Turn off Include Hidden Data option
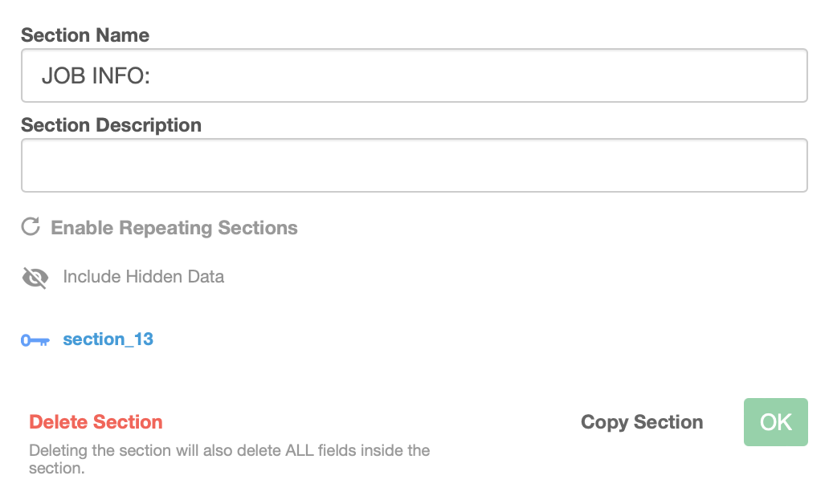This screenshot has height=504, width=829. (x=143, y=277)
